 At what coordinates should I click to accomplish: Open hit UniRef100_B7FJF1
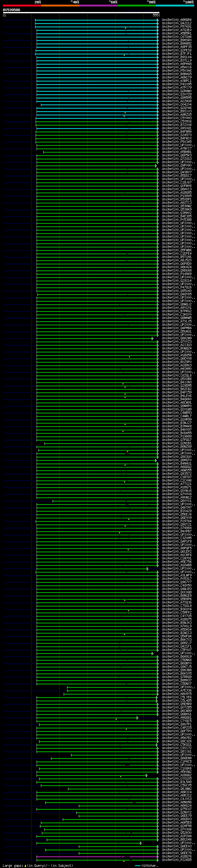pyautogui.click(x=177, y=54)
